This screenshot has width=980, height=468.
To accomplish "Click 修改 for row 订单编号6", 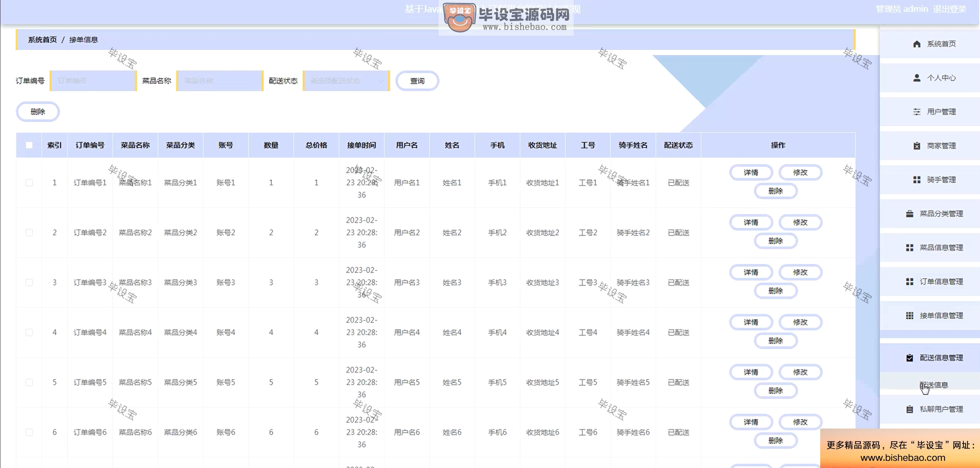I will click(800, 422).
